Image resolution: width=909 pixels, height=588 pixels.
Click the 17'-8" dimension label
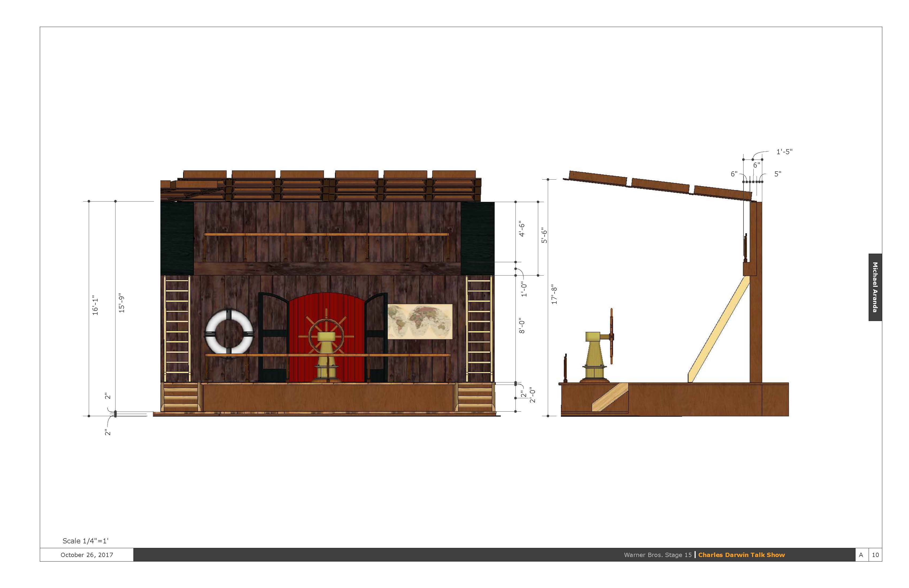(x=554, y=294)
